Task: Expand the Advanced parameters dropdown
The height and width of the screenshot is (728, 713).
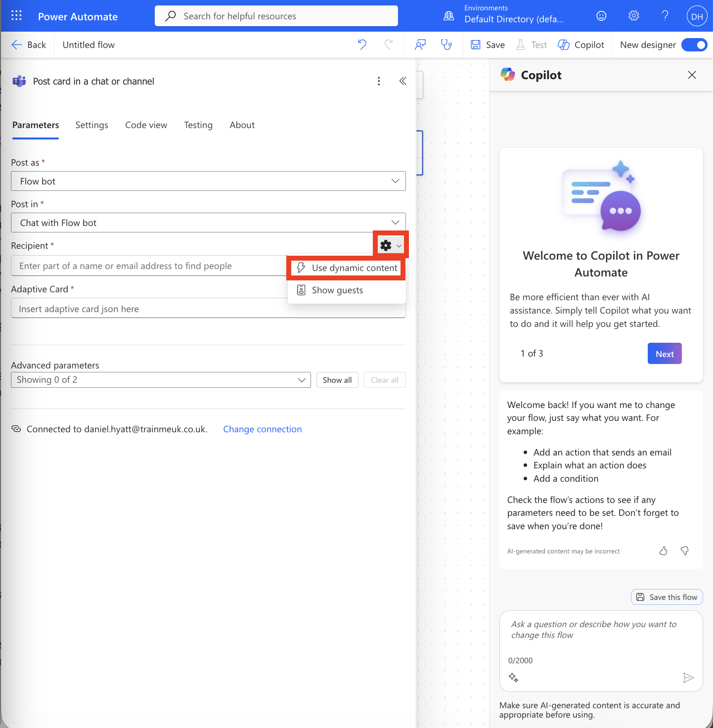Action: (161, 380)
